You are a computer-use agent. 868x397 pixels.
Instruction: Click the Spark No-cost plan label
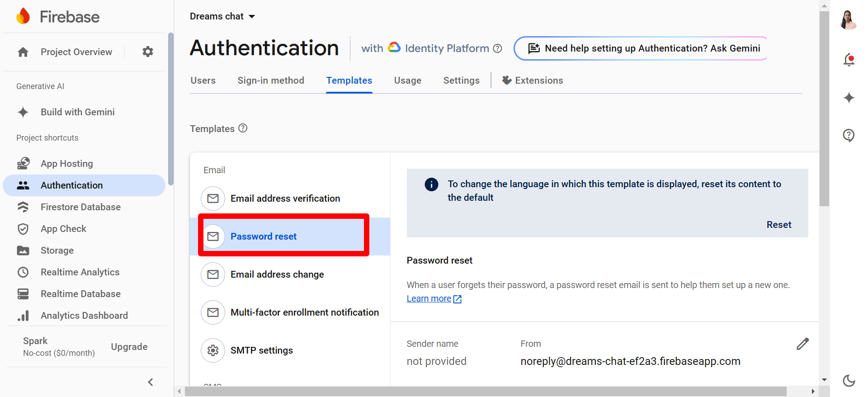(x=59, y=347)
